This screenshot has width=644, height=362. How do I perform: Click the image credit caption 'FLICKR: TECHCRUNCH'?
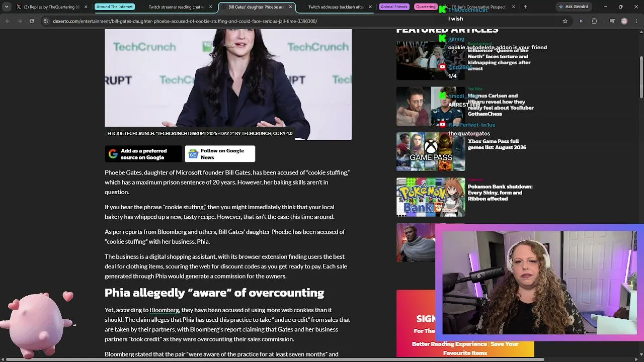click(x=200, y=134)
